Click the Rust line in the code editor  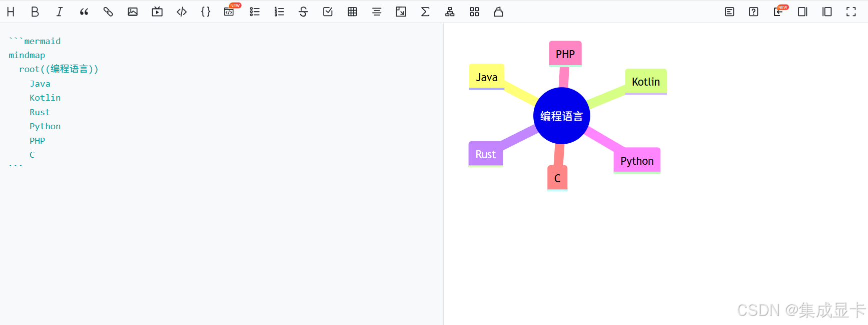[40, 112]
